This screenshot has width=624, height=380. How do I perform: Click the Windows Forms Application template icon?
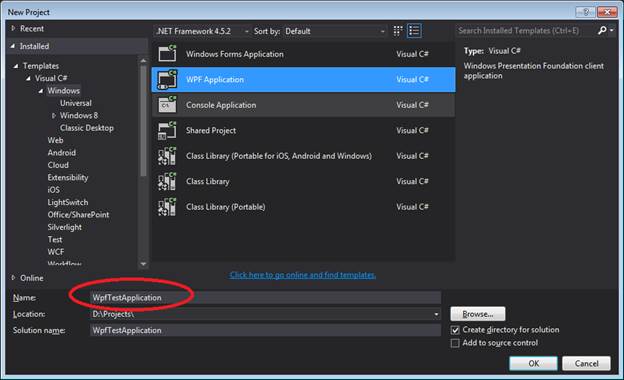(x=167, y=53)
